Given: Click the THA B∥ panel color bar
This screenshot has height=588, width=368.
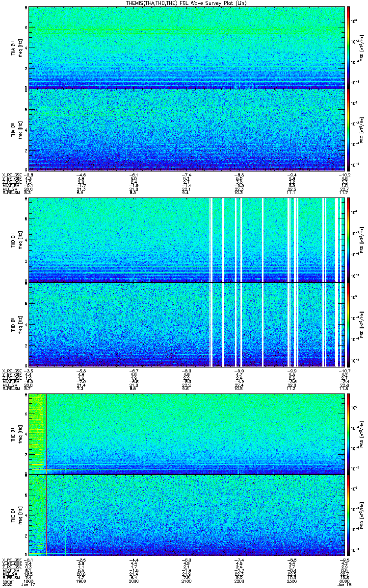Looking at the screenshot, I should 348,130.
